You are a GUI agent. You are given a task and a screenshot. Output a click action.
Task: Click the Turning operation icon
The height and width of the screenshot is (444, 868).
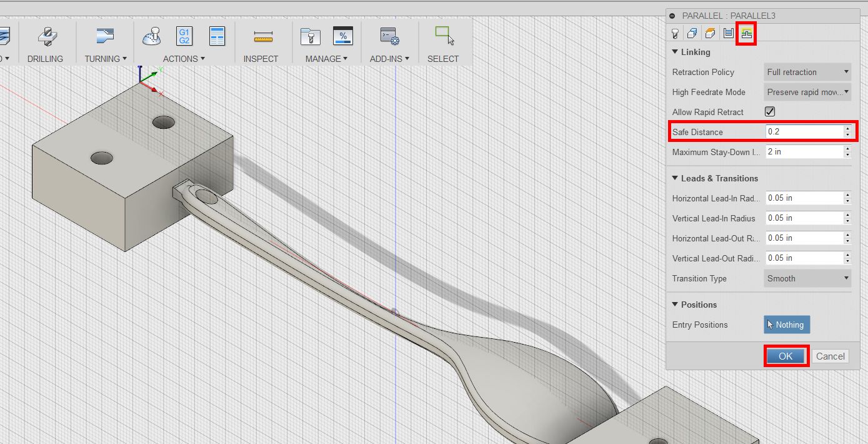coord(105,36)
